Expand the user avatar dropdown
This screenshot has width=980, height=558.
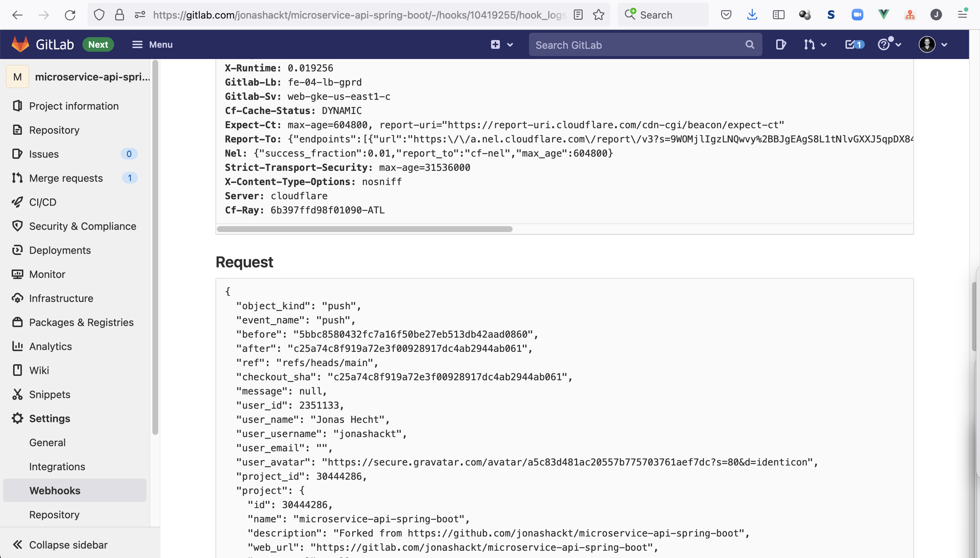[x=933, y=44]
